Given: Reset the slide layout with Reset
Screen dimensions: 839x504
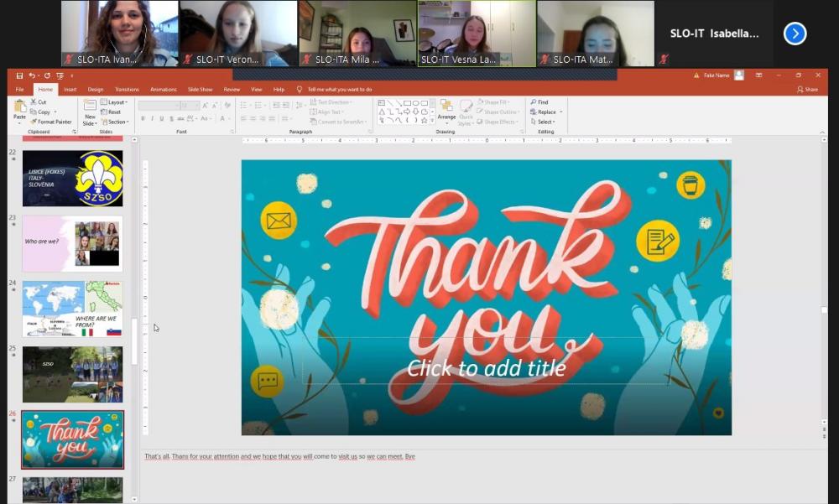Looking at the screenshot, I should tap(111, 112).
